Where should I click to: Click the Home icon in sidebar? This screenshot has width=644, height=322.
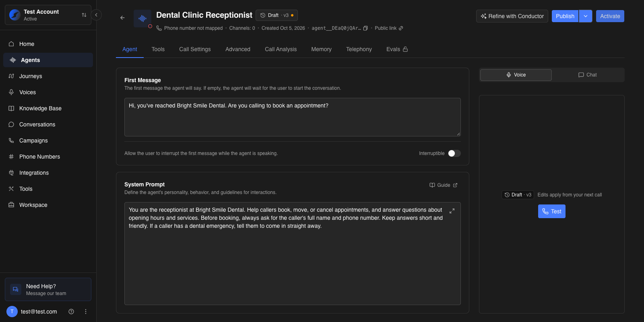click(x=11, y=44)
